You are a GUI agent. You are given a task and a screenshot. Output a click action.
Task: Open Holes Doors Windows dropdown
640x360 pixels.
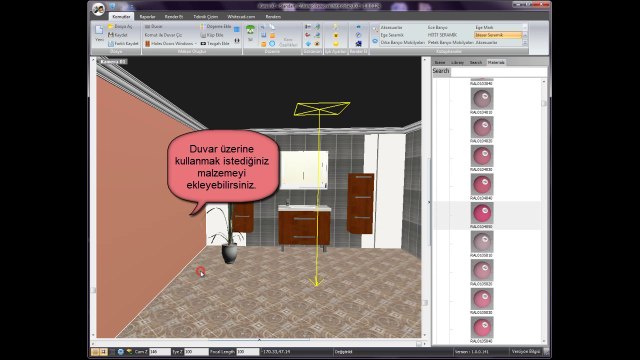pyautogui.click(x=171, y=43)
